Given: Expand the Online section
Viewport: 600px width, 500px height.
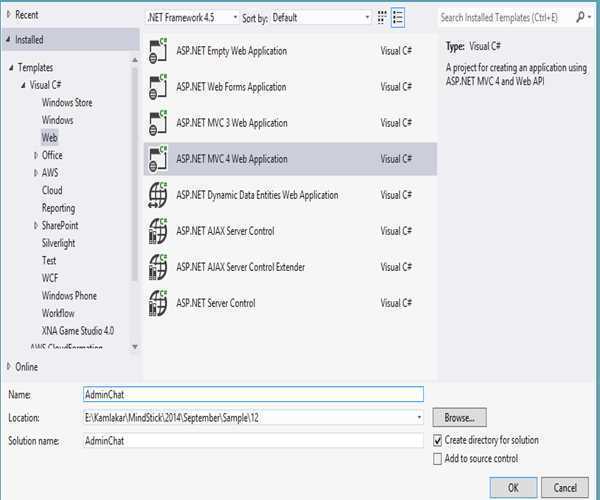Looking at the screenshot, I should (9, 367).
